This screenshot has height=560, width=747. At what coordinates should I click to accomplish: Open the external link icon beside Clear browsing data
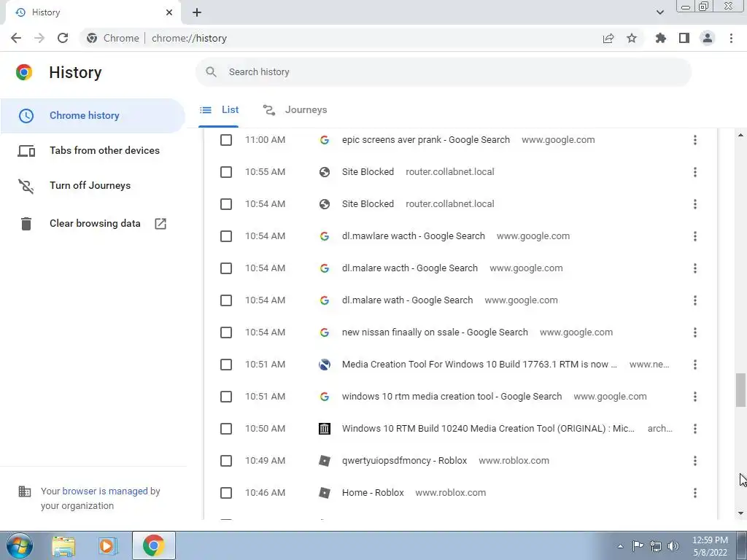(x=160, y=223)
